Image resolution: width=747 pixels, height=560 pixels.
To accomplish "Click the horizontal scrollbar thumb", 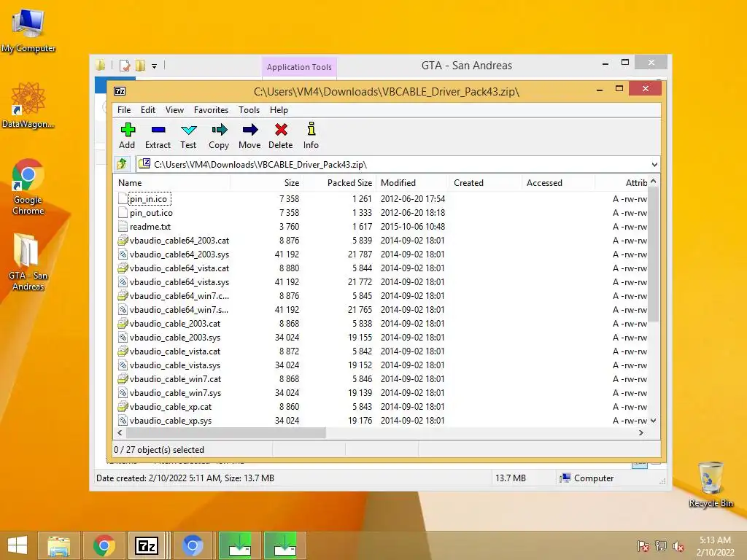I will (x=226, y=433).
